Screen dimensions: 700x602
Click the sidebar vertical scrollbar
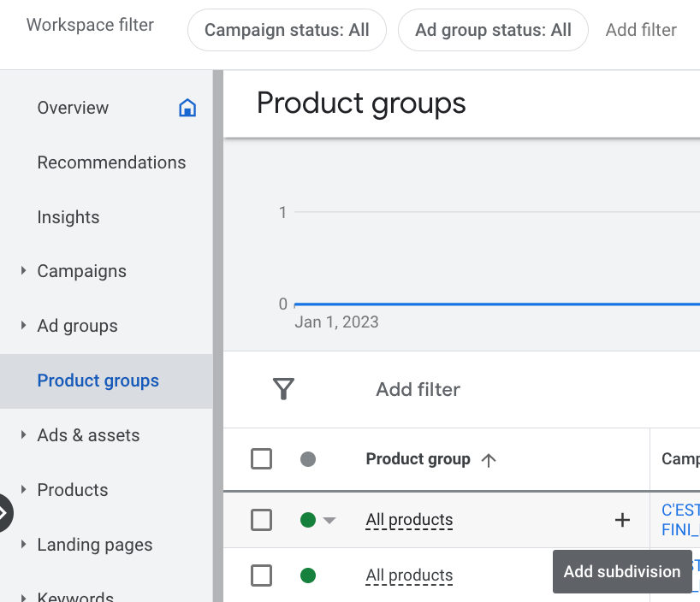pos(218,335)
